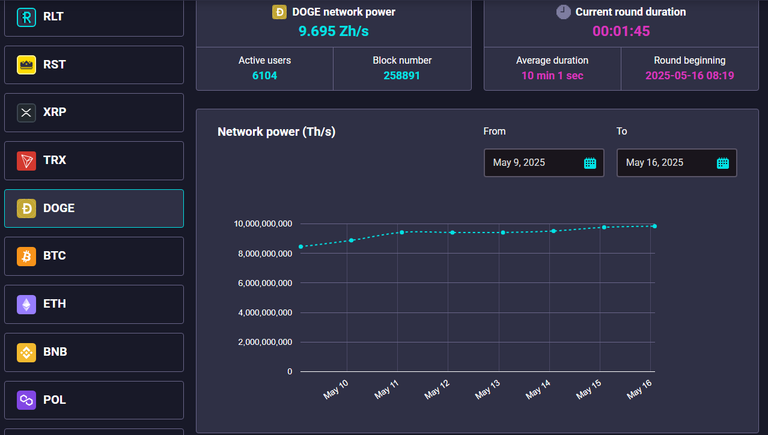This screenshot has height=435, width=768.
Task: Click the BTC Bitcoin icon
Action: tap(26, 256)
